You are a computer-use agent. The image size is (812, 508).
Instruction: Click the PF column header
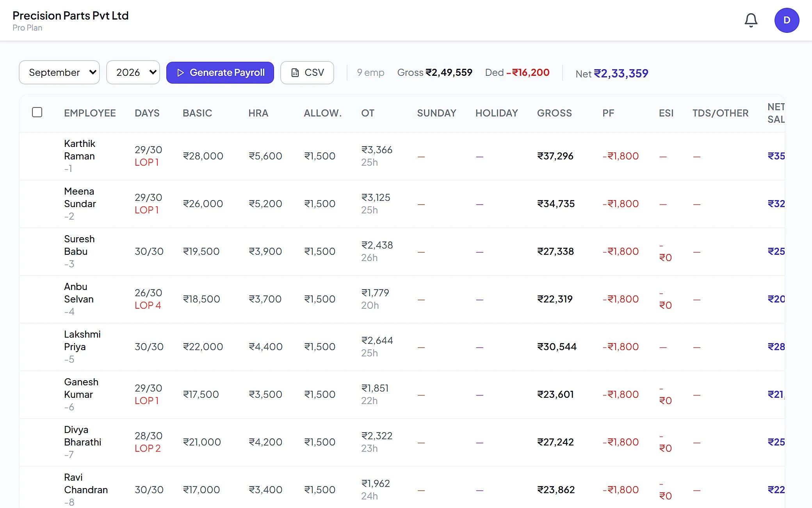tap(608, 113)
